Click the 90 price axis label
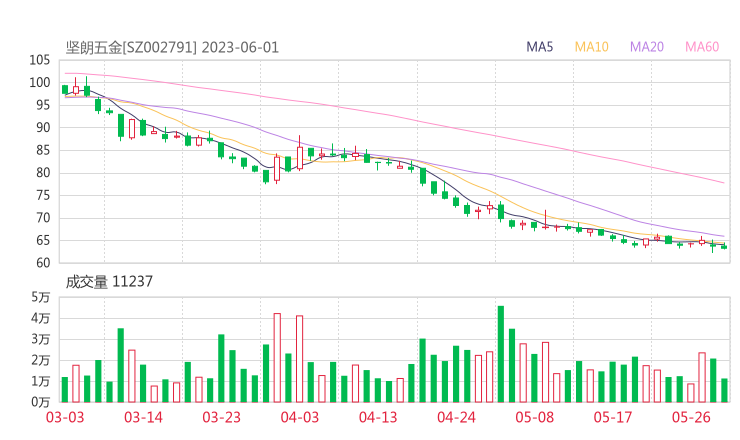The width and height of the screenshot is (740, 440). click(43, 127)
